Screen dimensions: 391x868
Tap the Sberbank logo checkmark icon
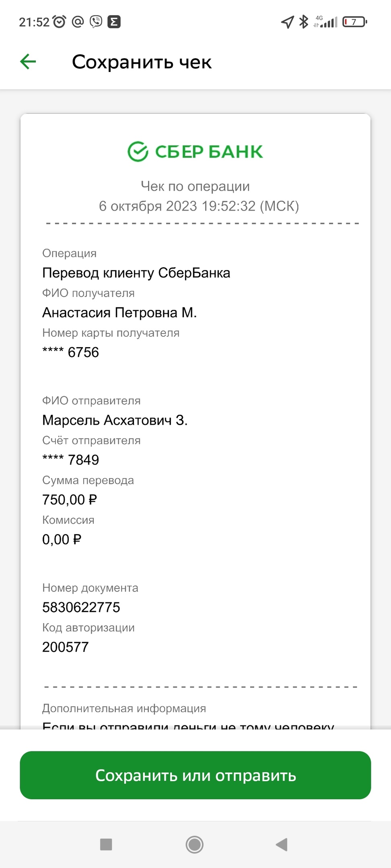(138, 151)
